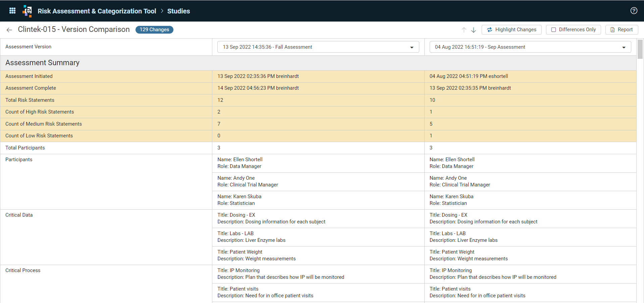Click the Report document icon
This screenshot has height=303, width=644.
(612, 30)
